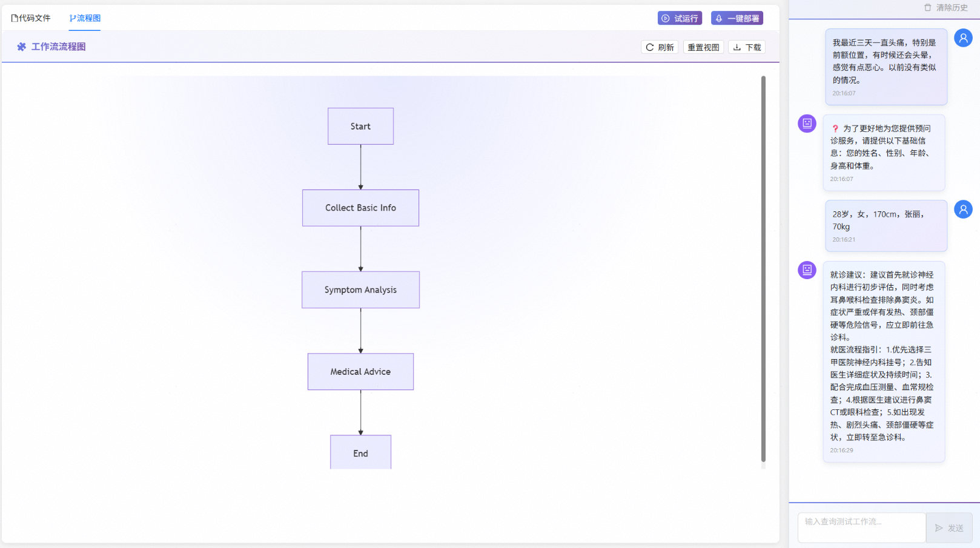Clear chat history with 清除历史
This screenshot has width=980, height=548.
(x=945, y=8)
